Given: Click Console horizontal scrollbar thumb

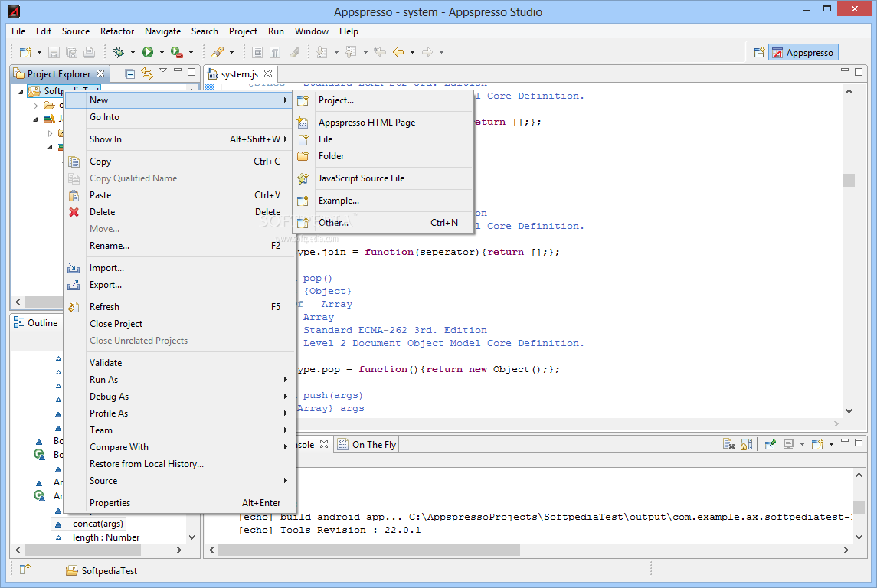Looking at the screenshot, I should pos(369,550).
